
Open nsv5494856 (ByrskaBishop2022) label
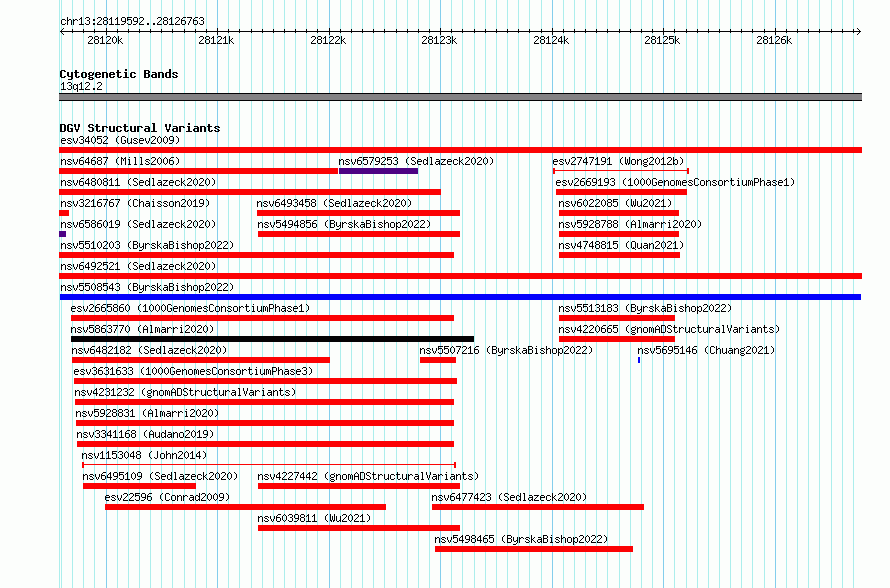[x=344, y=224]
